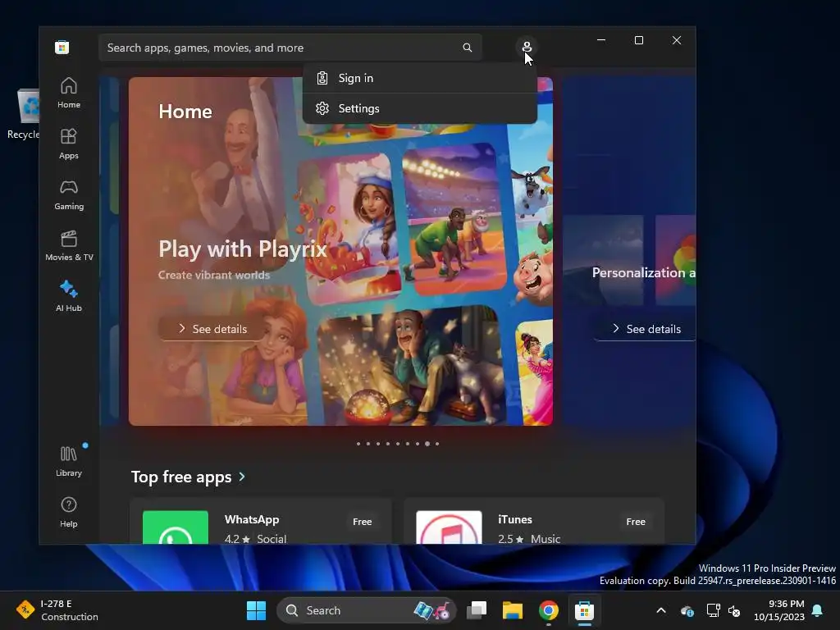Screen dimensions: 840x630
Task: Click the profile account icon
Action: point(527,47)
